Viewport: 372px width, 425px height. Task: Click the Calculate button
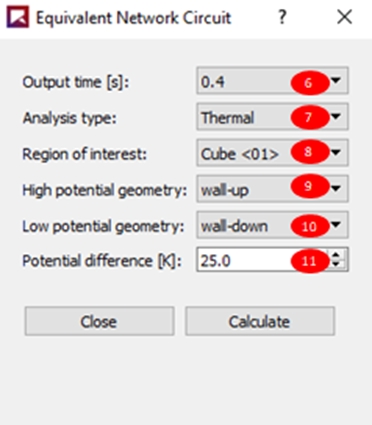(x=260, y=321)
